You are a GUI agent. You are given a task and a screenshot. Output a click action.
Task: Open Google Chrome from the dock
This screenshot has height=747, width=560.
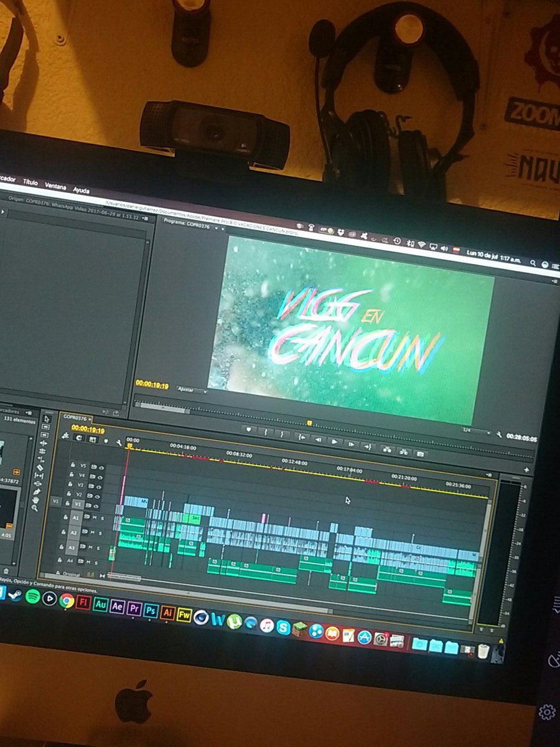tap(67, 601)
